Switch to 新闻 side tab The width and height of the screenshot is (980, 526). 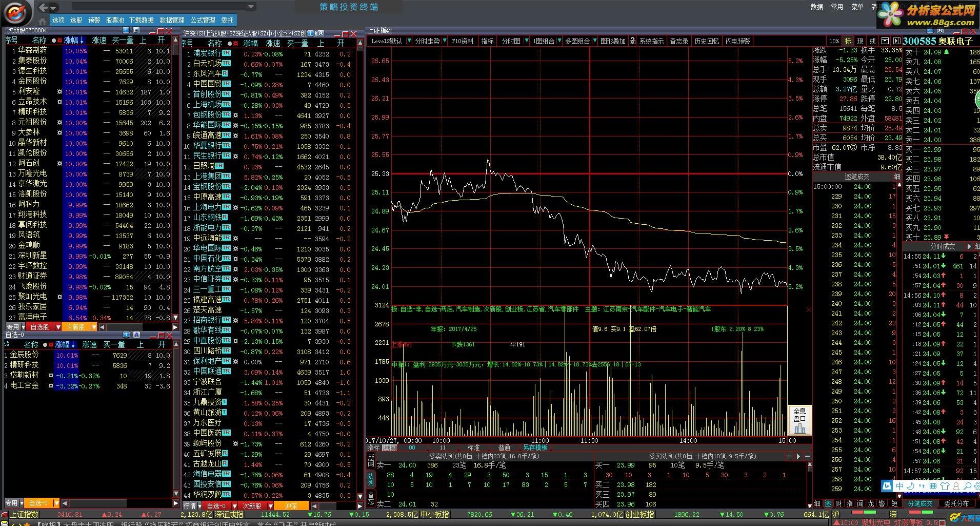[x=371, y=460]
